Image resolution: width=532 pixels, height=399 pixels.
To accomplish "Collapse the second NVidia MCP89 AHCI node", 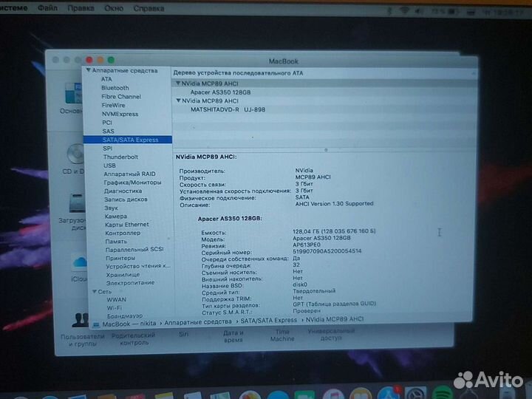I will pyautogui.click(x=179, y=100).
